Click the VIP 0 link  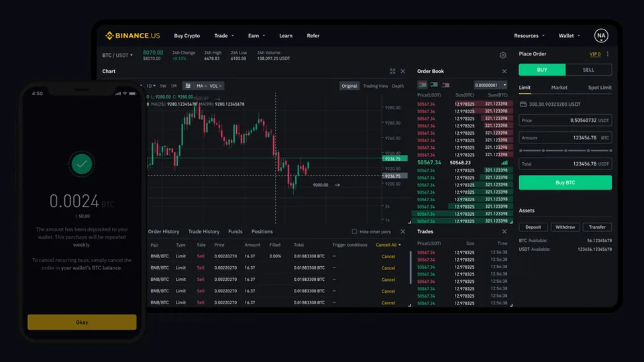595,54
